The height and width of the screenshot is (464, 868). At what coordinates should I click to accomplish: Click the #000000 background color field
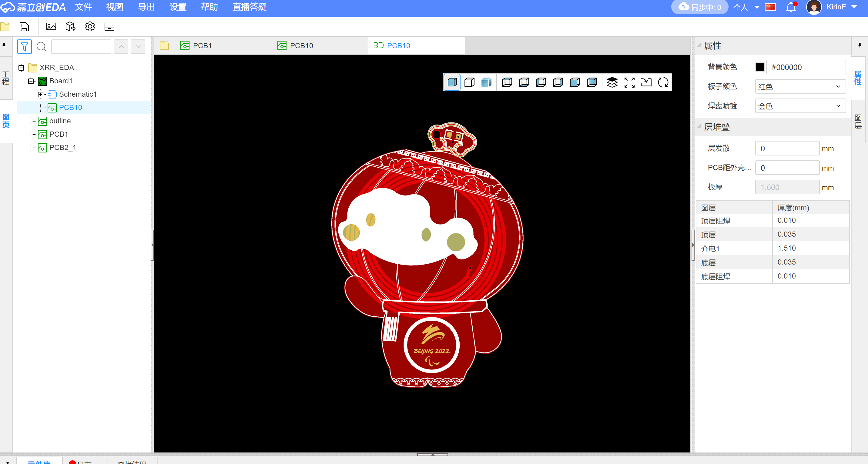[806, 67]
